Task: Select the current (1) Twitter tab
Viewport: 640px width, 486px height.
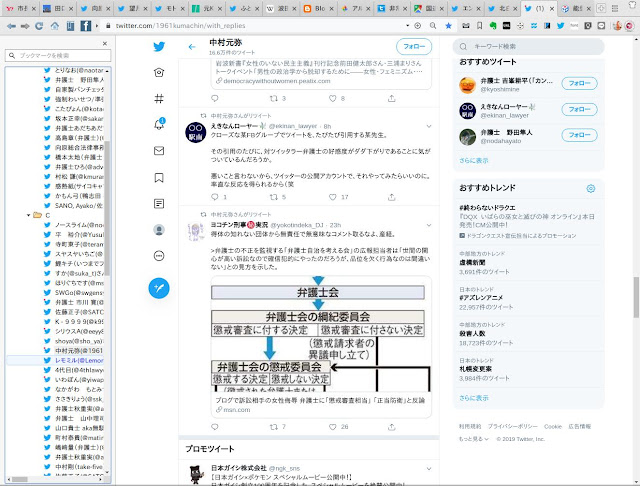Action: coord(539,8)
